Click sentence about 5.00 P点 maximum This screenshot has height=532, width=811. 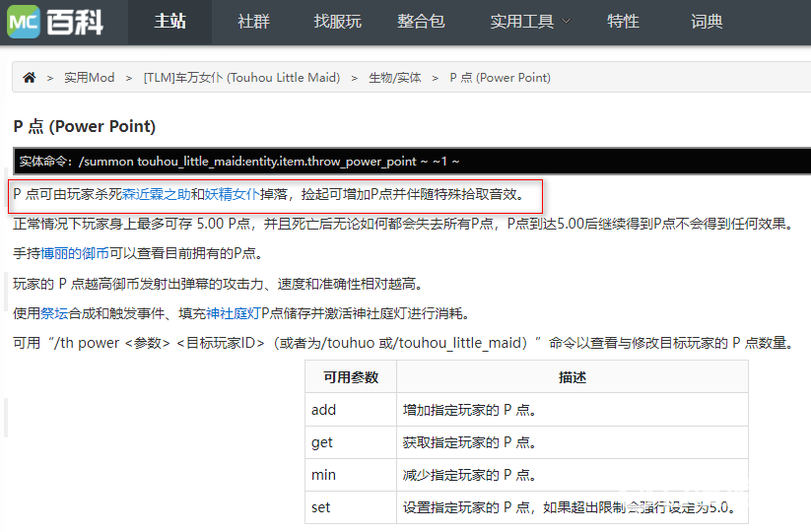point(403,224)
